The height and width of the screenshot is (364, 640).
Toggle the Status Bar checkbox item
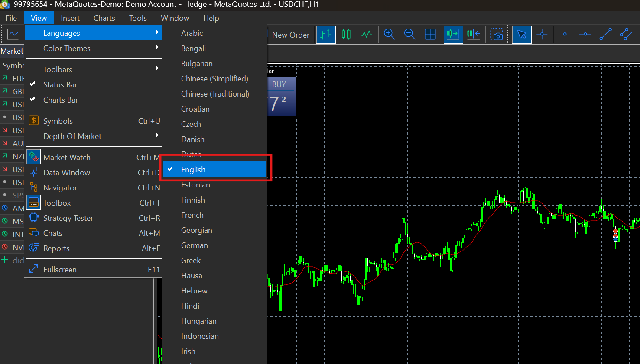60,85
